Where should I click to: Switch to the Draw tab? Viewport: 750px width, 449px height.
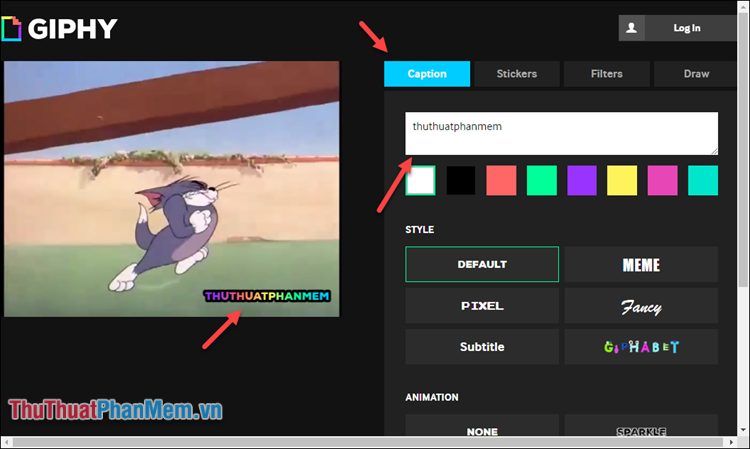coord(695,74)
